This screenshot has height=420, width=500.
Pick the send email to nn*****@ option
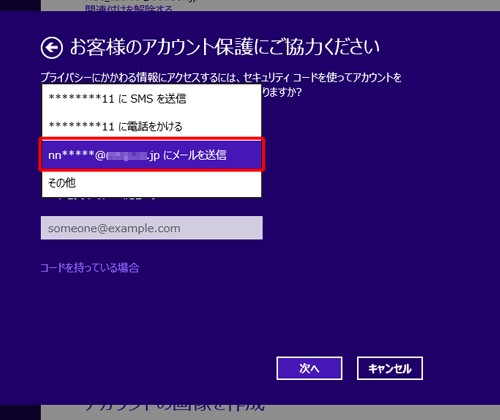click(152, 155)
